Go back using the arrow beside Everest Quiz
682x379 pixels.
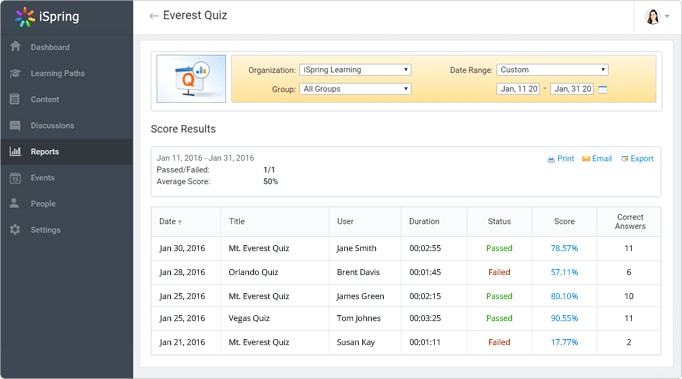[x=154, y=16]
